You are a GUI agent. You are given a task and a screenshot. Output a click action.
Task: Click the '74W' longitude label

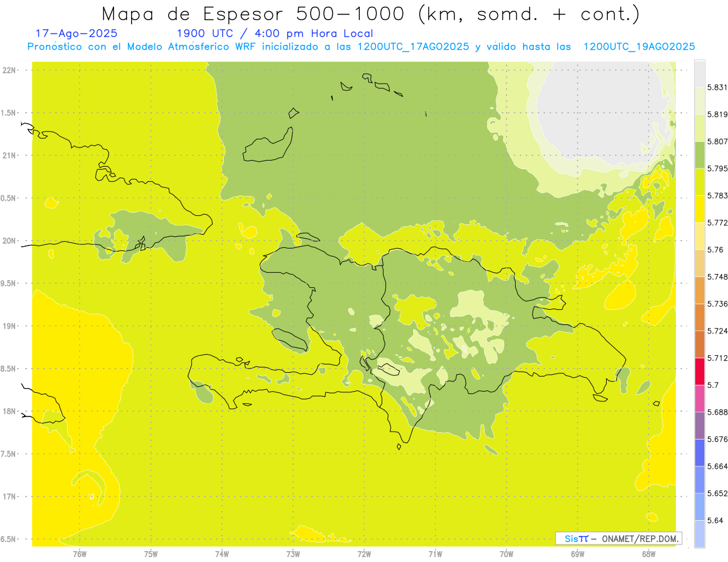222,554
